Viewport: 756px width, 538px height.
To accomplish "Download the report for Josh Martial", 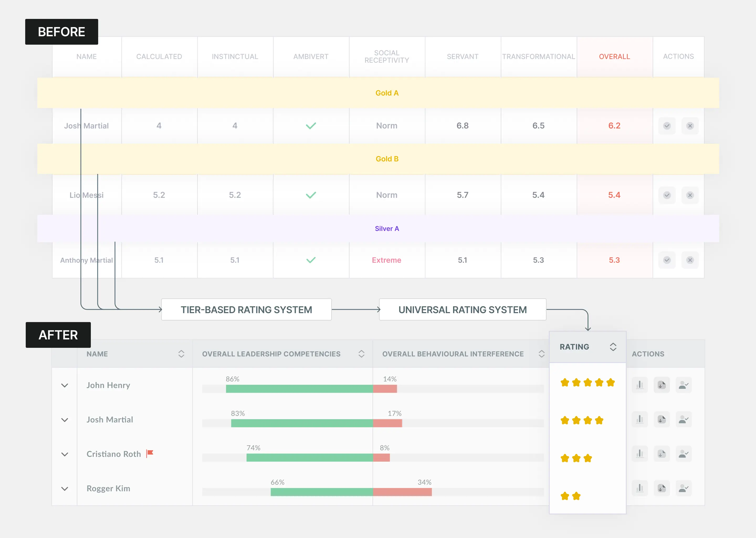I will (662, 420).
